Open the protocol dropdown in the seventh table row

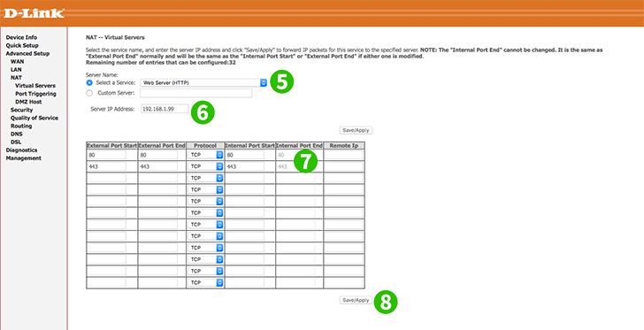204,225
